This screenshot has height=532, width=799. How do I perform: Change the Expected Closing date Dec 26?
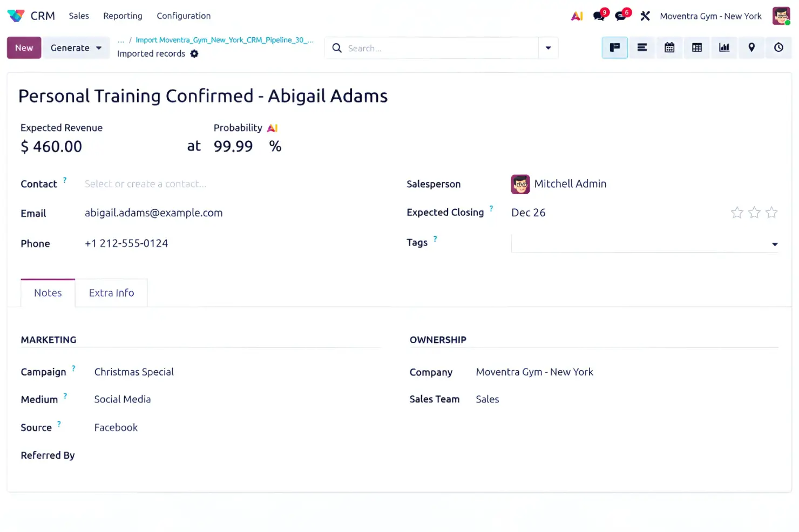click(529, 213)
